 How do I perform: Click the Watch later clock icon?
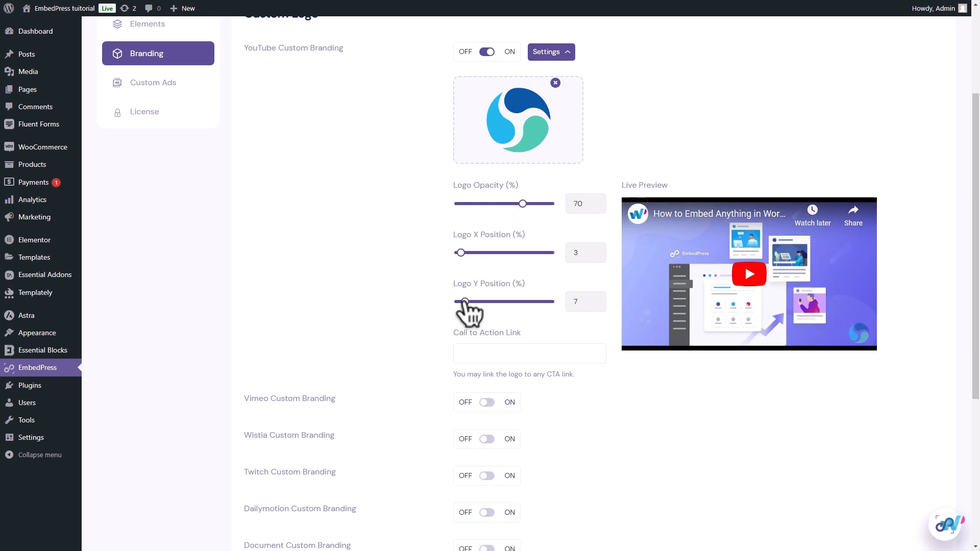812,210
